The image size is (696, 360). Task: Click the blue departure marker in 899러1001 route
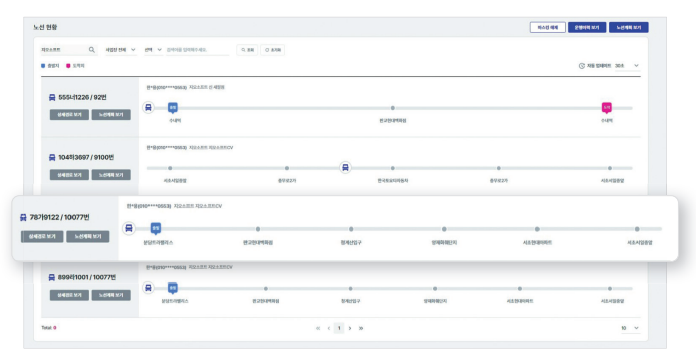(173, 289)
